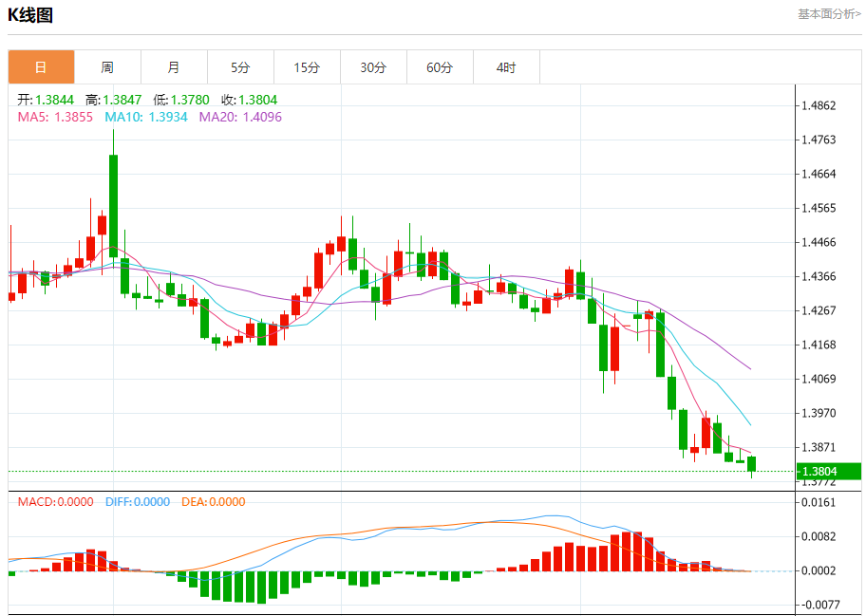866x616 pixels.
Task: Open the 4时 interval tab
Action: click(x=506, y=67)
